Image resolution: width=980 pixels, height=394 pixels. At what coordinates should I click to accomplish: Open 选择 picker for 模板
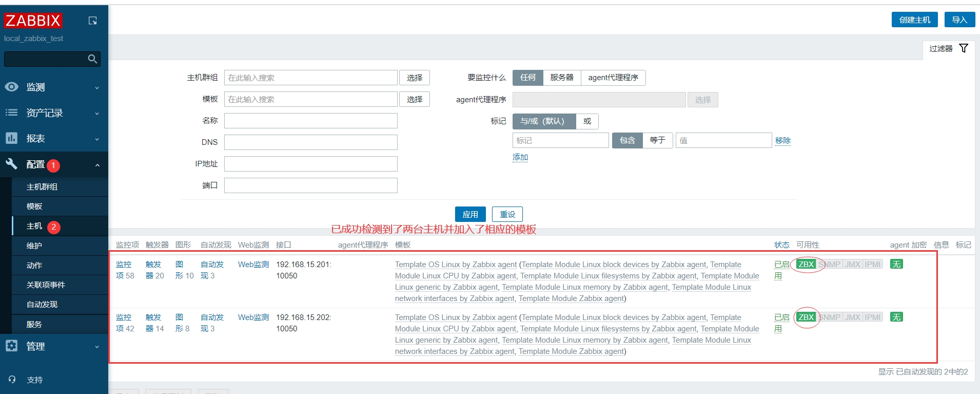click(415, 99)
